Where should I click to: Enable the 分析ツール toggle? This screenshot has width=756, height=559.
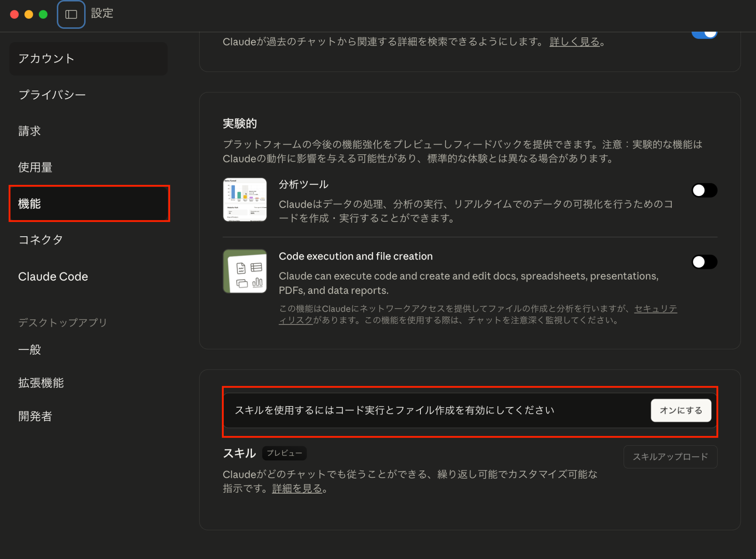coord(704,190)
